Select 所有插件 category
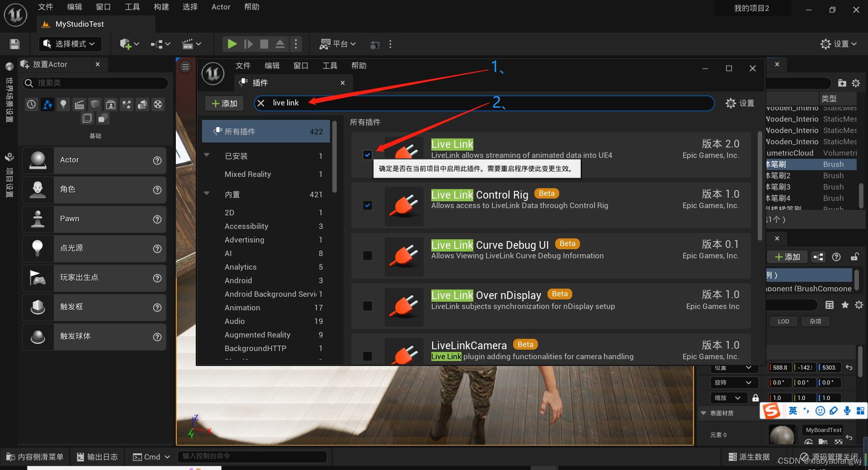The width and height of the screenshot is (868, 470). point(266,132)
